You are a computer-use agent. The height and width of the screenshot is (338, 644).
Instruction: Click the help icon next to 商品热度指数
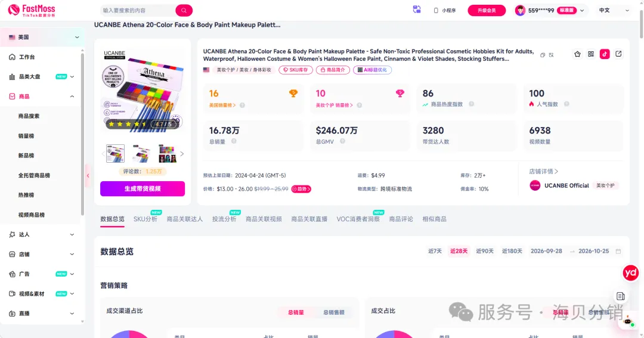click(472, 104)
